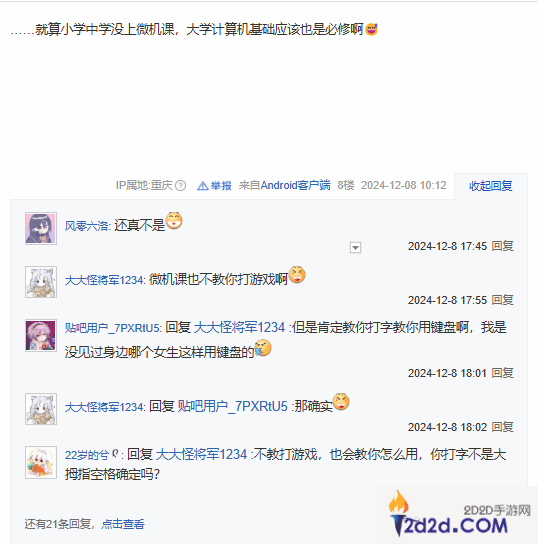Viewport: 538px width, 544px height.
Task: Click the report warning triangle icon
Action: point(203,186)
